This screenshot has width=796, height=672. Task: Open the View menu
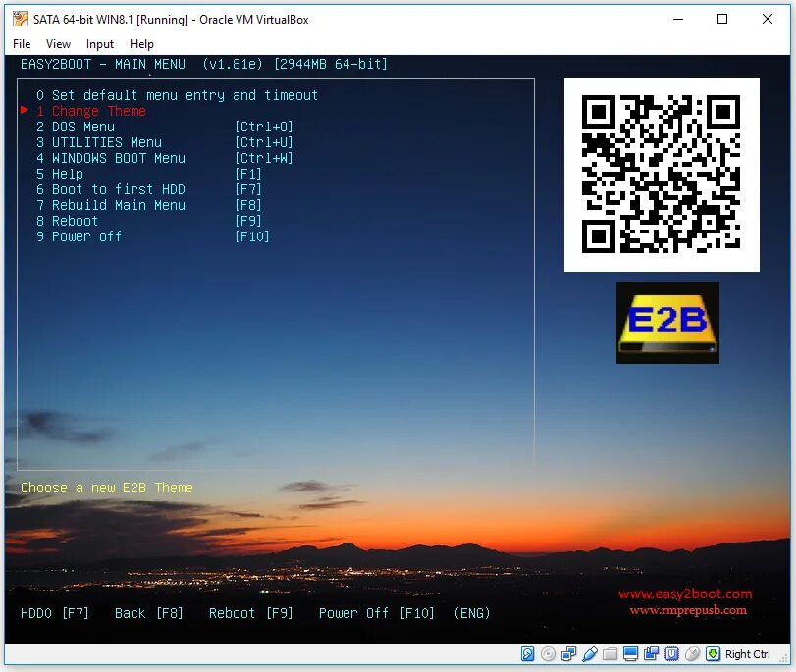point(58,44)
